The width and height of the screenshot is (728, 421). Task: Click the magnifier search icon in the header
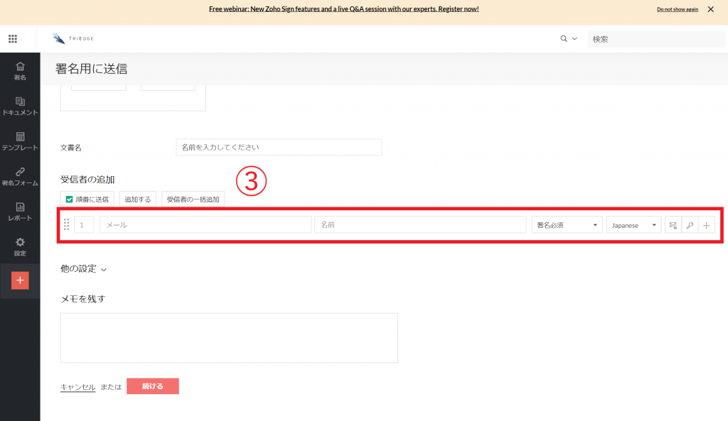click(x=564, y=39)
